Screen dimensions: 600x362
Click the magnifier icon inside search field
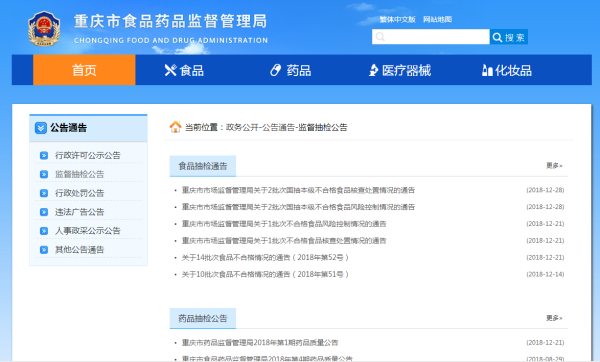[x=380, y=37]
